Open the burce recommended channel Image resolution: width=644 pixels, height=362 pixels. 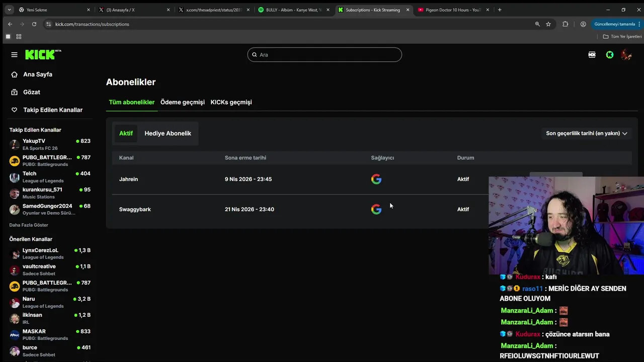coord(50,350)
